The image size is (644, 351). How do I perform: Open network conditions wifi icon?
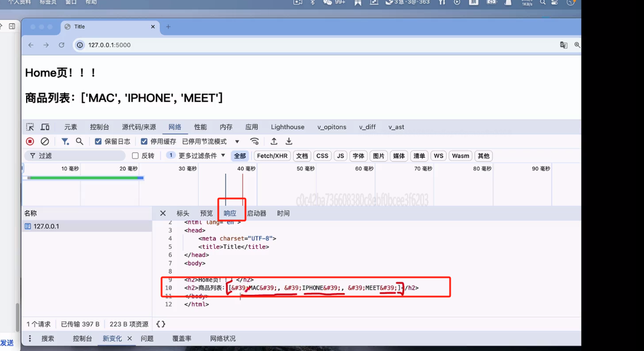pyautogui.click(x=255, y=141)
